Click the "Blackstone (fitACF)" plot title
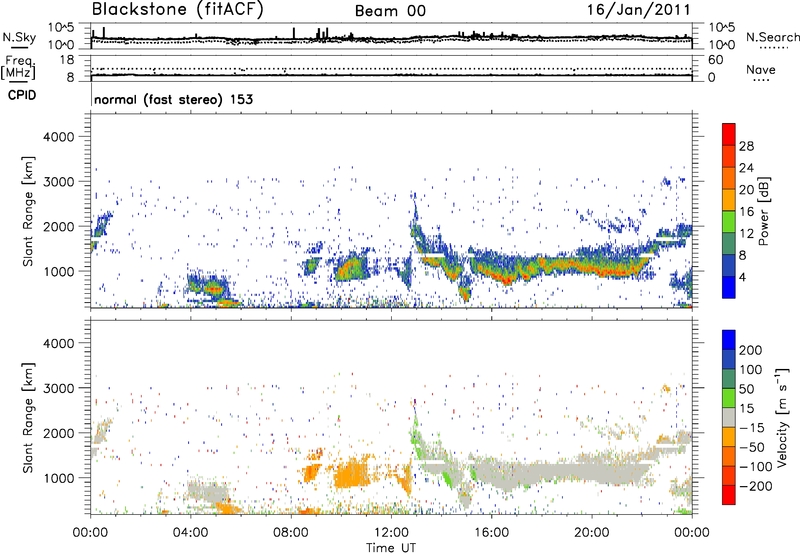Screen dimensions: 800x554 point(178,9)
